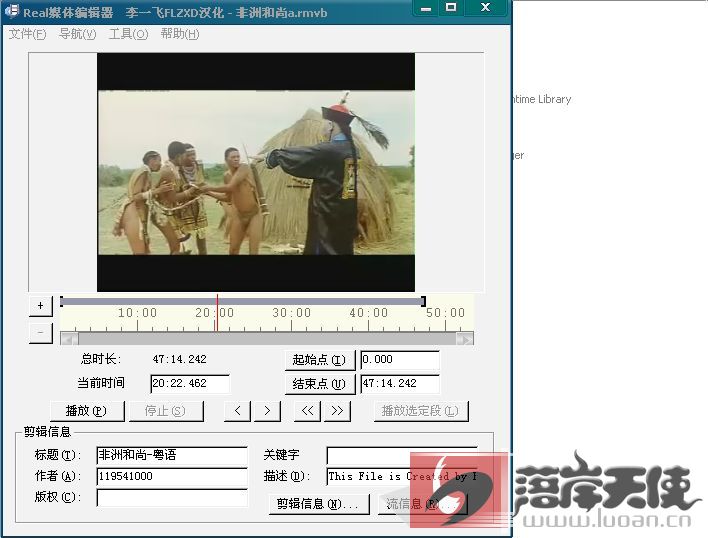Click the 起始点(I) start point button
Screen dimensions: 708x538
click(319, 360)
